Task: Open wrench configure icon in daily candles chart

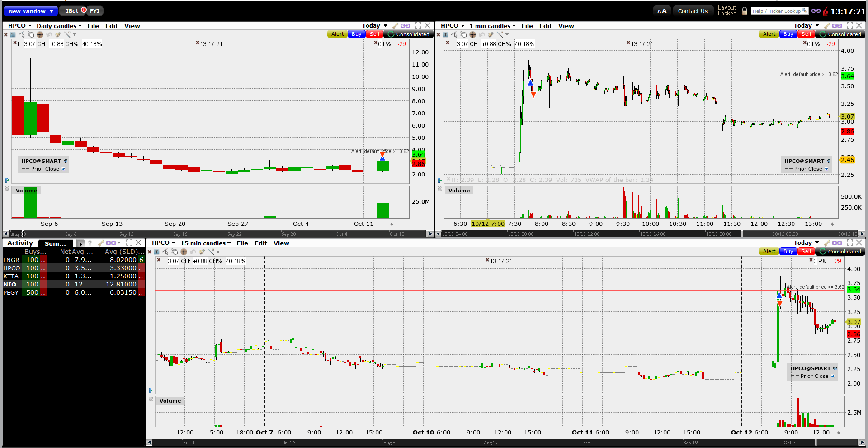Action: click(396, 26)
